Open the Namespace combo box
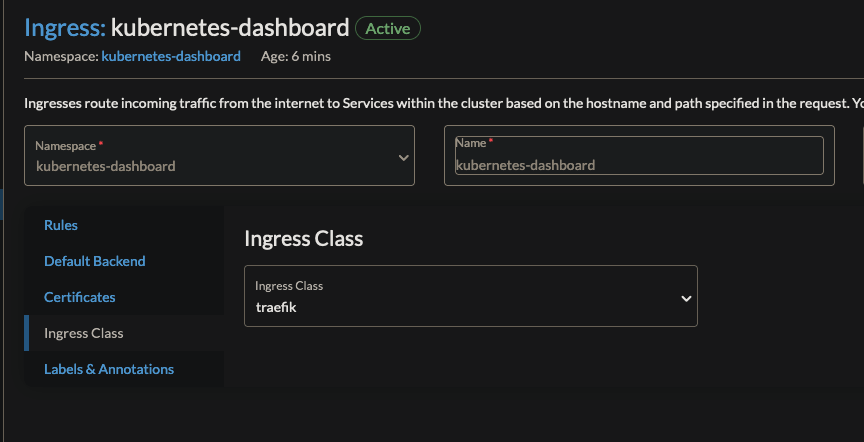864x442 pixels. coord(219,156)
